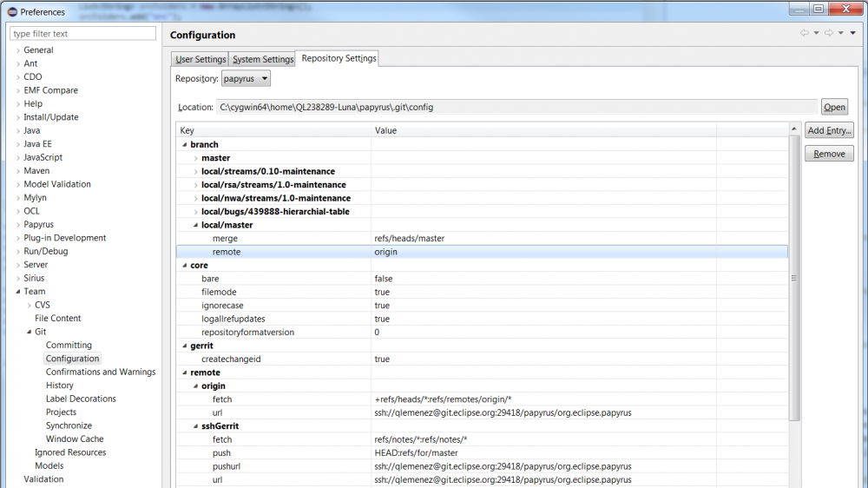Collapse the local/master branch entry
Viewport: 868px width, 488px height.
[x=196, y=225]
